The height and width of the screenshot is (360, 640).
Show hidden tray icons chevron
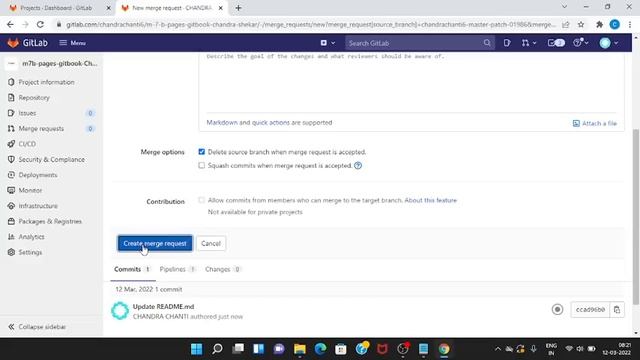click(x=498, y=349)
